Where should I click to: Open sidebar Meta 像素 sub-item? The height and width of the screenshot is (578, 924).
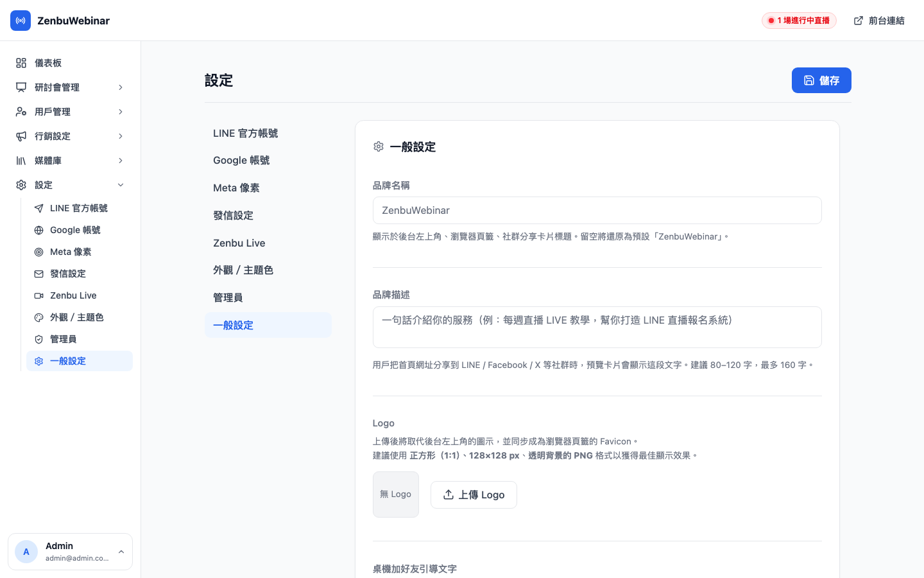point(80,252)
